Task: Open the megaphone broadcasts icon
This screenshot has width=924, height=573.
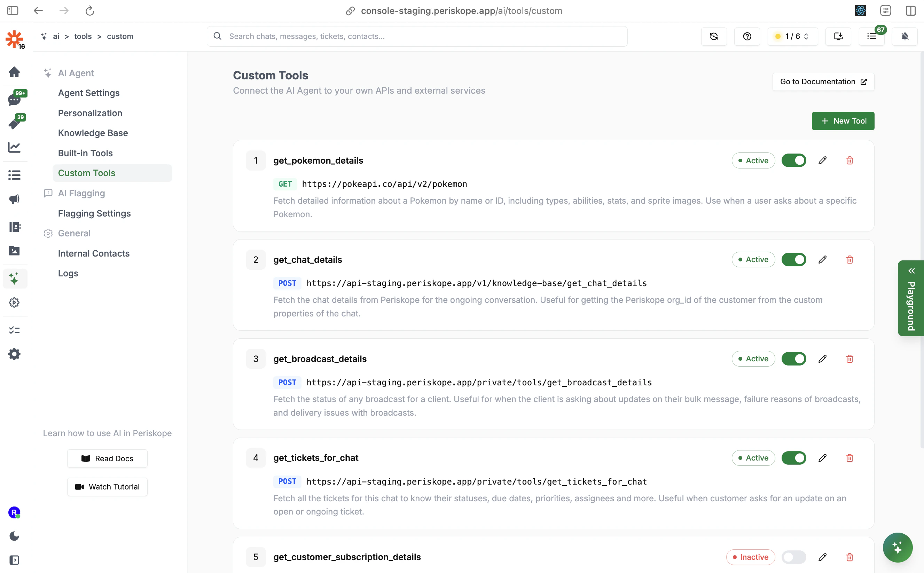Action: click(14, 199)
